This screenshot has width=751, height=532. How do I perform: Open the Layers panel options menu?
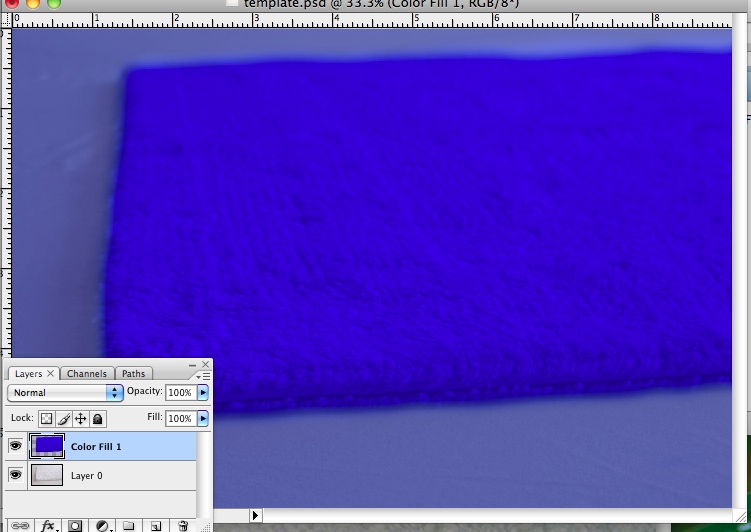(x=205, y=376)
